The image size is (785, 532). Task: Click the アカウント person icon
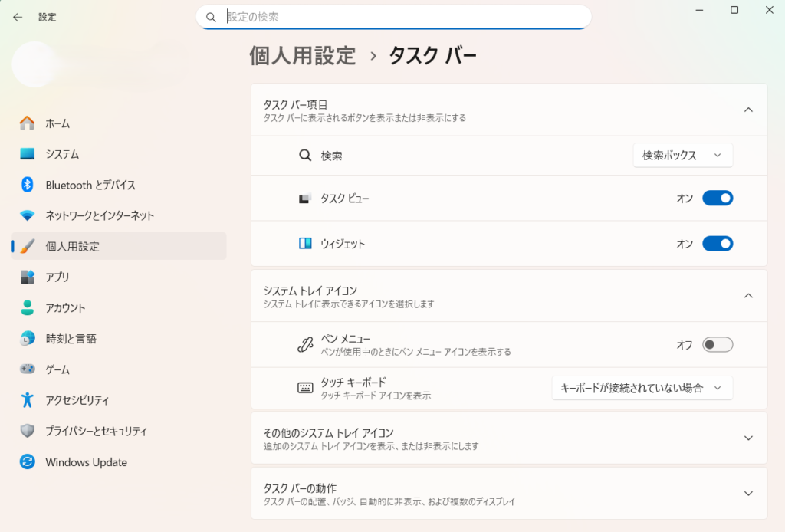tap(28, 308)
